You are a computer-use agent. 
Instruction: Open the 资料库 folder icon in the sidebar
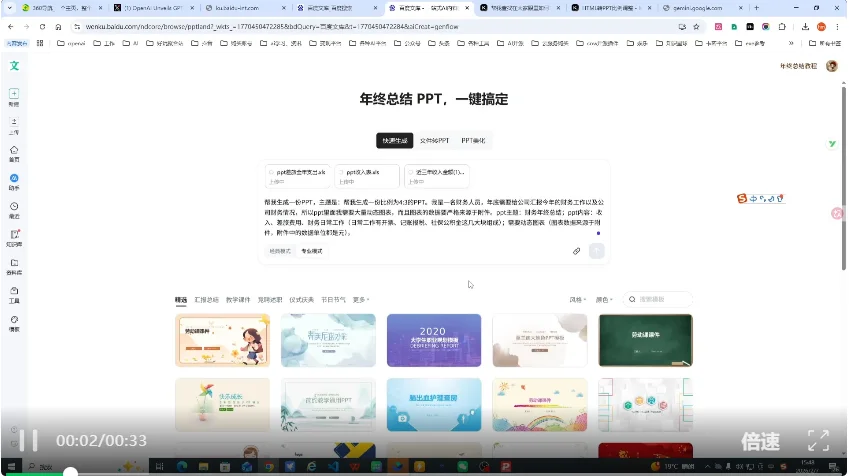tap(14, 263)
